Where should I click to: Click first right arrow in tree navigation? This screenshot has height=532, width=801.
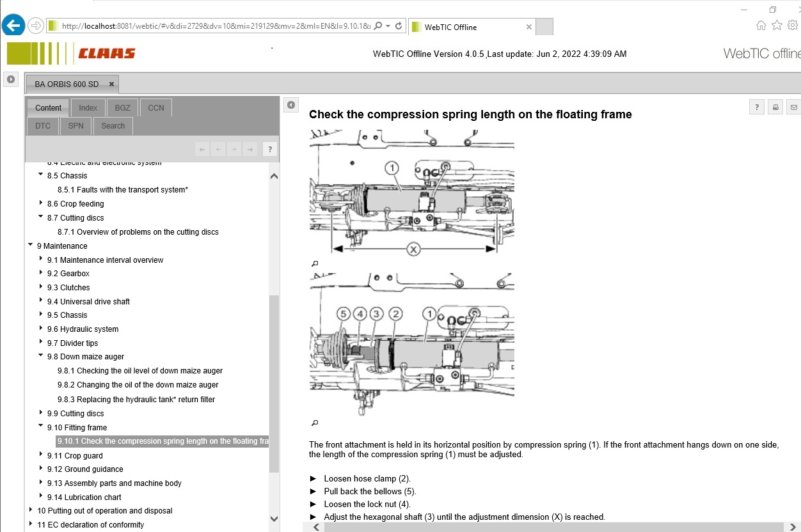[234, 149]
